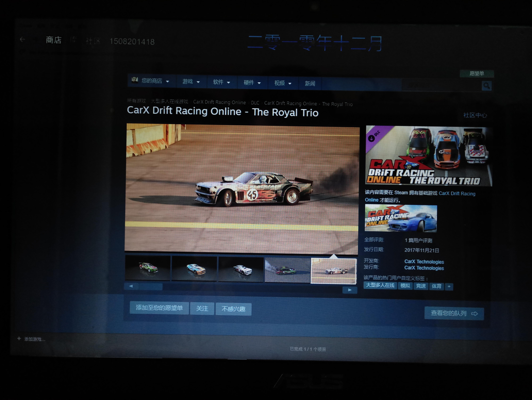Click the main drifting car screenshot
532x400 pixels.
pos(242,189)
